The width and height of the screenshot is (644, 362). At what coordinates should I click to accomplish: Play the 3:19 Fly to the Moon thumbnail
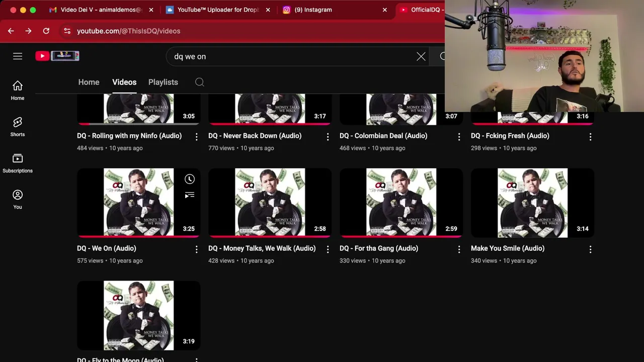tap(138, 315)
